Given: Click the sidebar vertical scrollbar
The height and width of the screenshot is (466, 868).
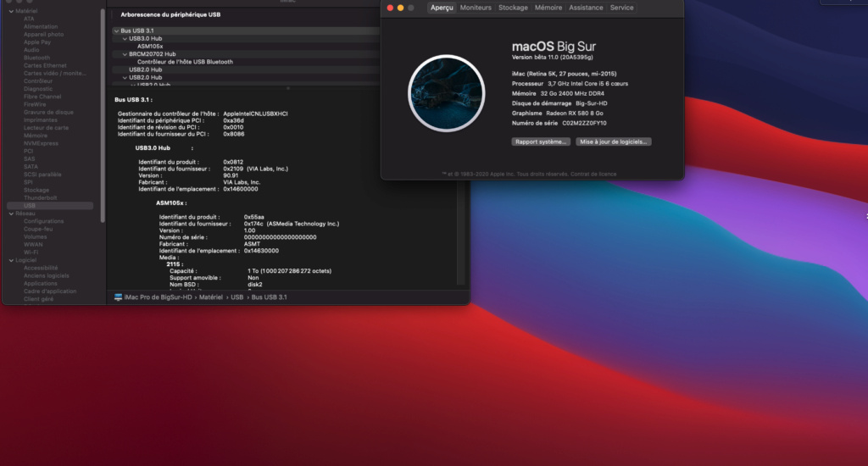Looking at the screenshot, I should [103, 115].
